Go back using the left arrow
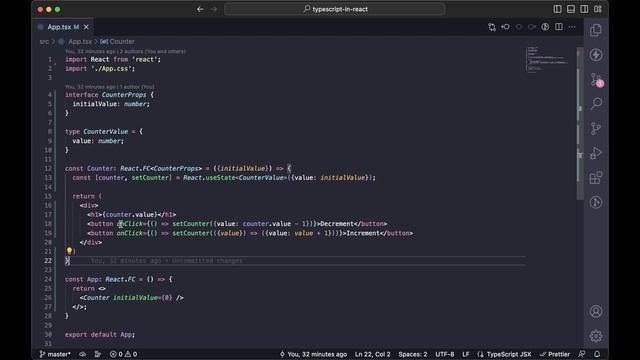The height and width of the screenshot is (360, 640). [x=200, y=9]
